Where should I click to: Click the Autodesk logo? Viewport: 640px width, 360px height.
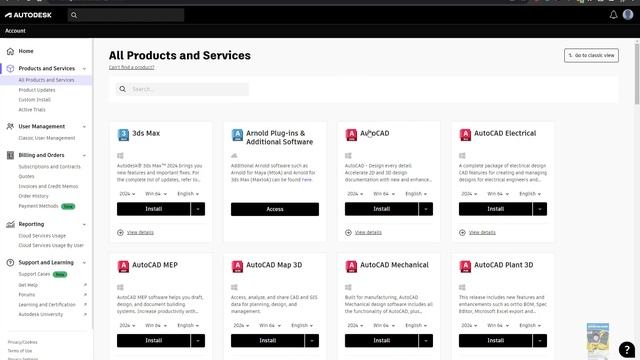coord(28,15)
